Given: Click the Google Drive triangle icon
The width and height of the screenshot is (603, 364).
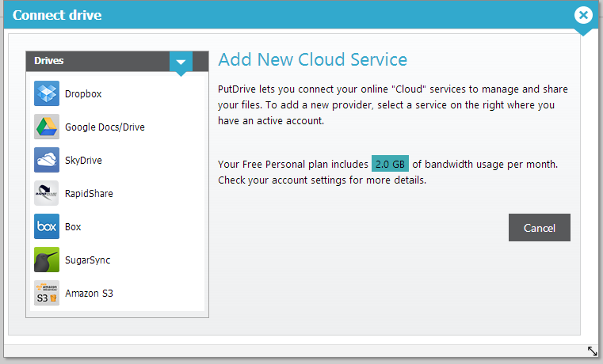Looking at the screenshot, I should (47, 127).
